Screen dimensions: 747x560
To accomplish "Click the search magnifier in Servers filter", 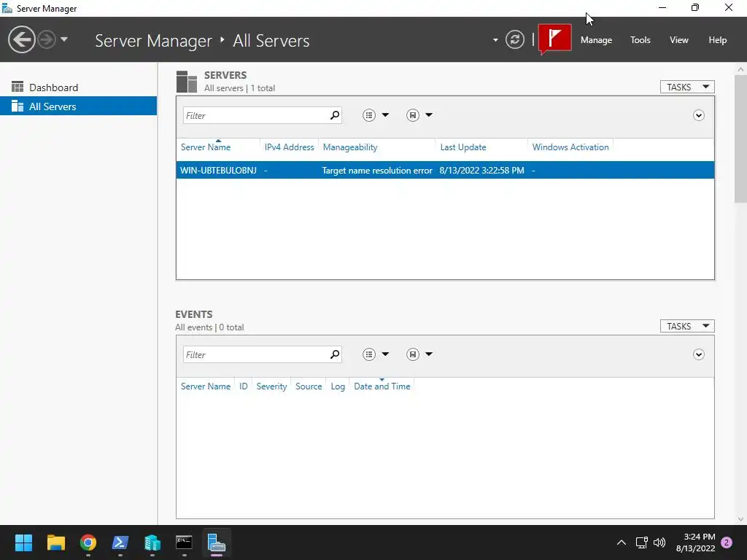I will 335,115.
